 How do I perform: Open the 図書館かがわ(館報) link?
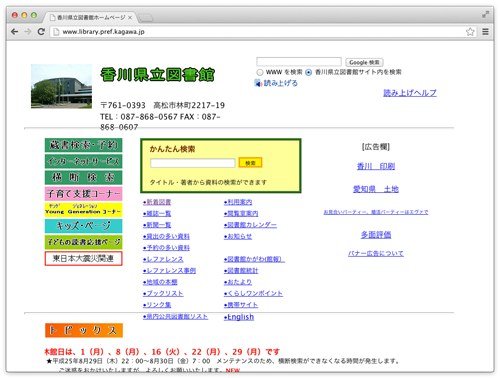254,259
